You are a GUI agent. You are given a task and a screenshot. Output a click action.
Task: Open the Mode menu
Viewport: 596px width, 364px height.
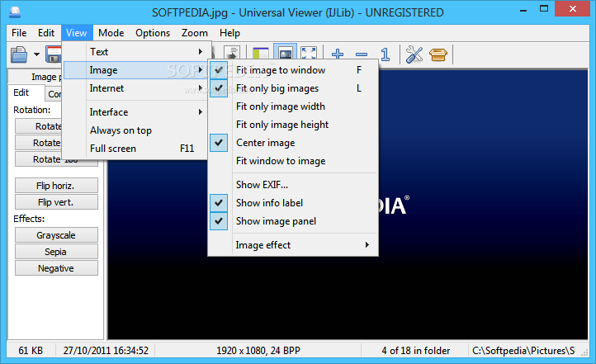click(x=111, y=33)
